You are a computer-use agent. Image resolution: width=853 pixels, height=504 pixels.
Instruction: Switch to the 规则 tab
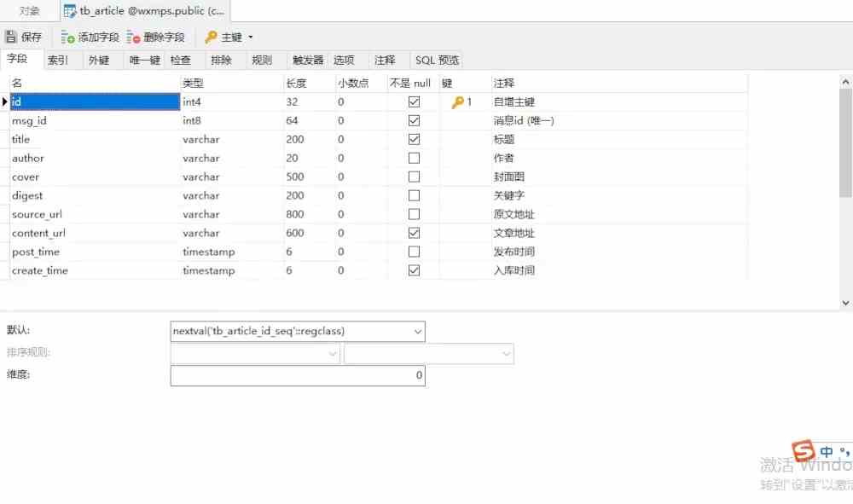(x=262, y=60)
